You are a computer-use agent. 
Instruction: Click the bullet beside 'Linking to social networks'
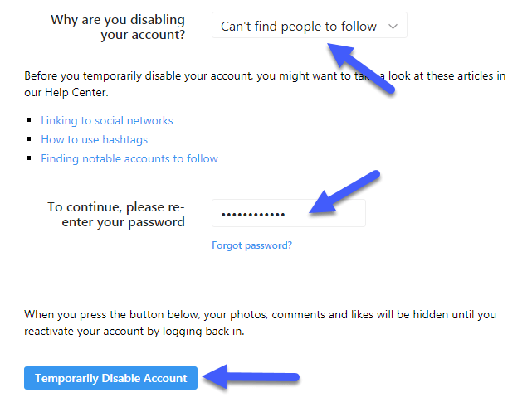pyautogui.click(x=31, y=120)
